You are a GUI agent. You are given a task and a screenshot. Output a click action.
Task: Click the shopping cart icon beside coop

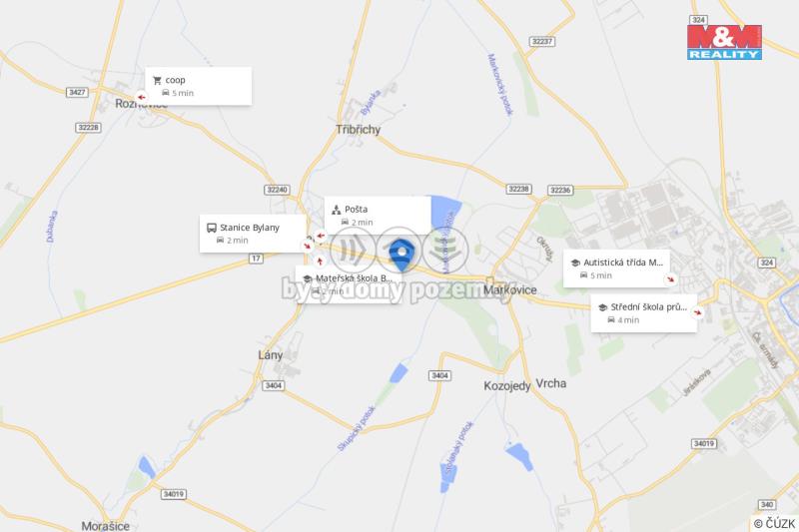157,81
